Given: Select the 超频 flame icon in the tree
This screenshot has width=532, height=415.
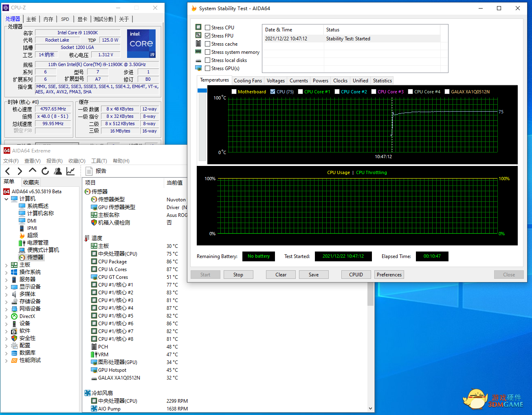Looking at the screenshot, I should click(22, 235).
